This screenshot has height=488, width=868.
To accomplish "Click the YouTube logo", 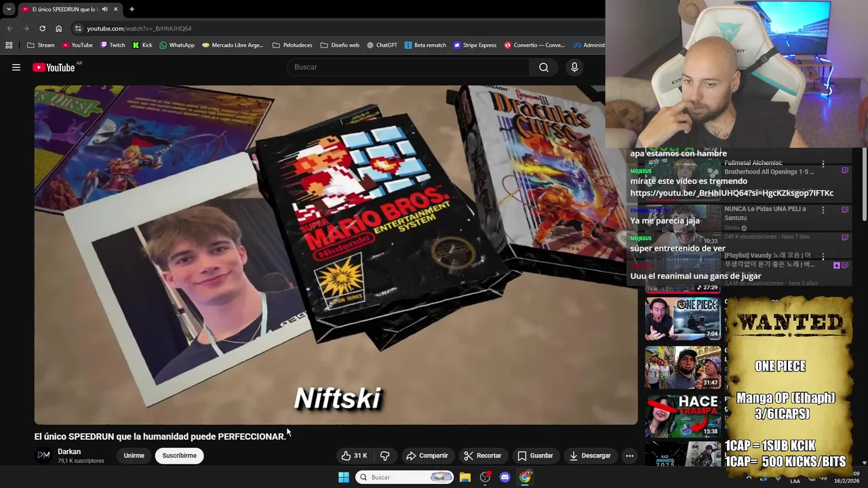I will point(54,67).
